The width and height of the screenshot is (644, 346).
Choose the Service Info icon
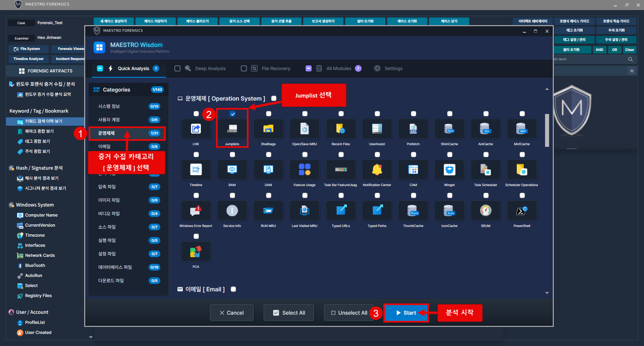point(232,211)
